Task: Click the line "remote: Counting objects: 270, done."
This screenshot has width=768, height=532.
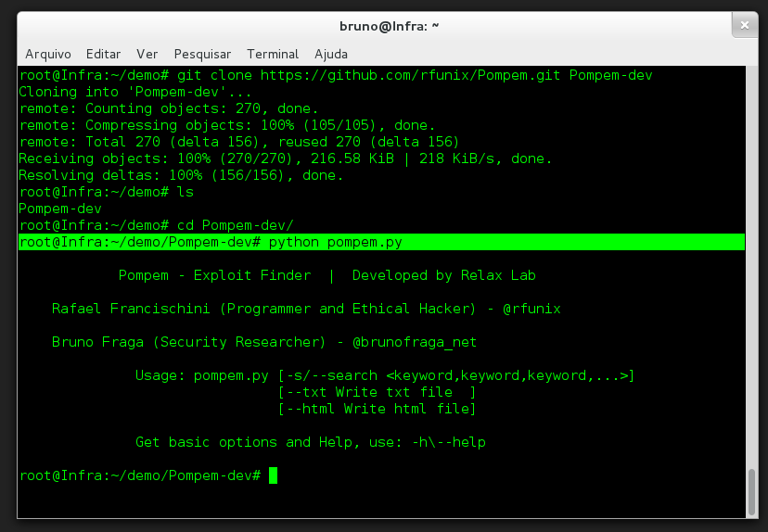Action: (x=169, y=108)
